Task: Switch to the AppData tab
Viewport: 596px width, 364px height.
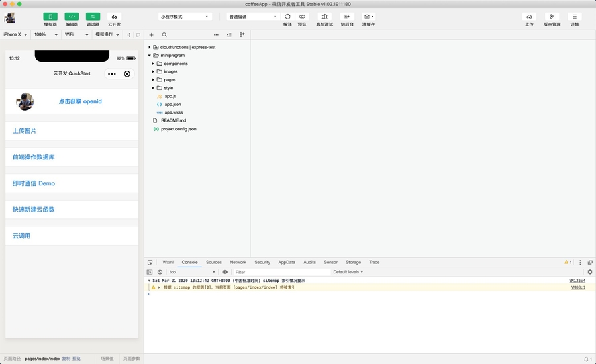Action: tap(287, 262)
